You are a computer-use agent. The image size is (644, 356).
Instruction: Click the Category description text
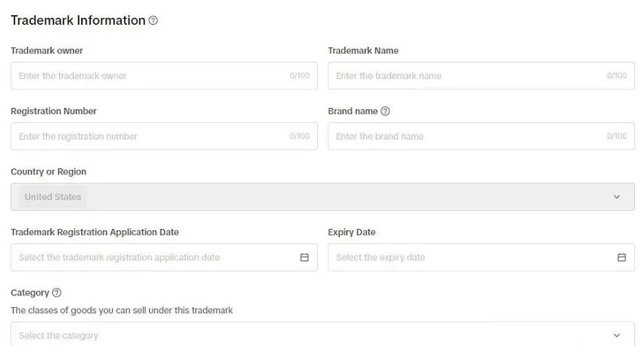click(122, 310)
